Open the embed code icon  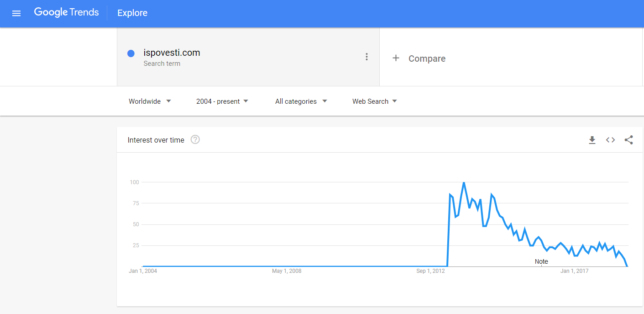click(x=610, y=140)
